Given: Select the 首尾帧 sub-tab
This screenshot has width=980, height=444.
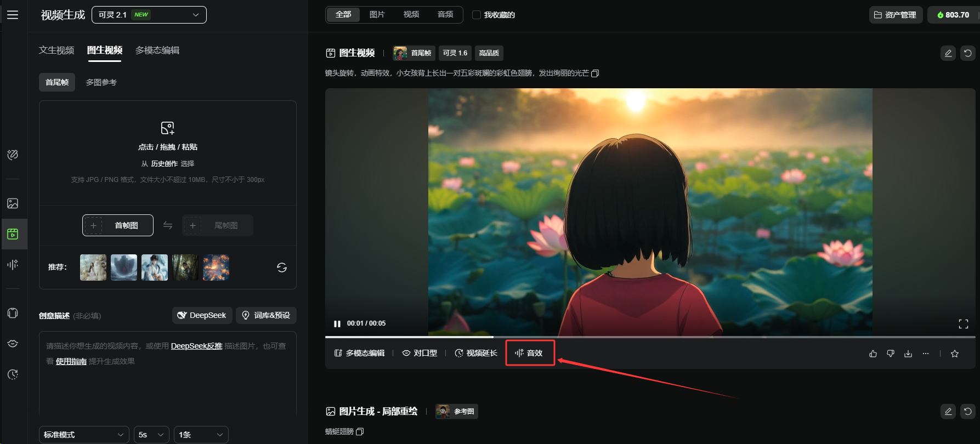Looking at the screenshot, I should [x=57, y=82].
